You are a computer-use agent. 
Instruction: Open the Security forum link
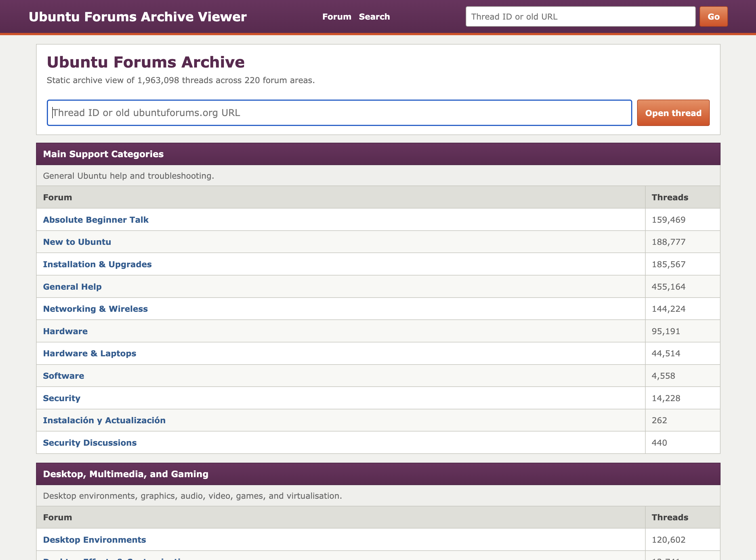pyautogui.click(x=62, y=398)
